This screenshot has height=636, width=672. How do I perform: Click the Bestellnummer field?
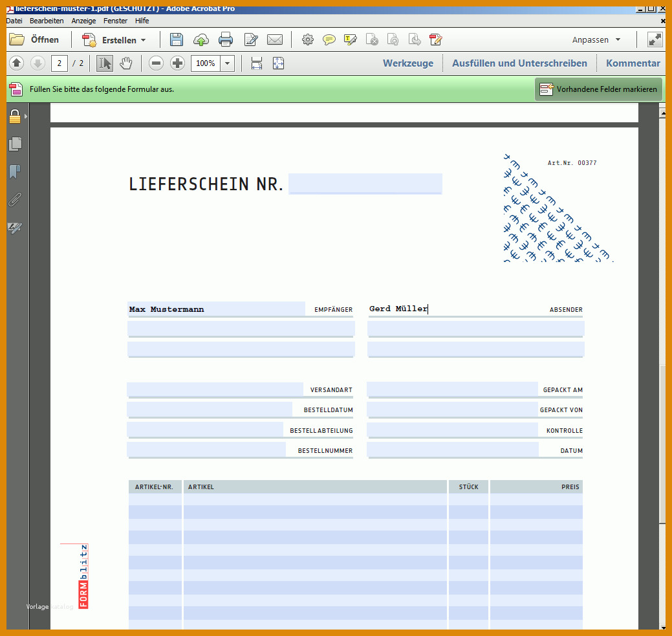click(206, 450)
